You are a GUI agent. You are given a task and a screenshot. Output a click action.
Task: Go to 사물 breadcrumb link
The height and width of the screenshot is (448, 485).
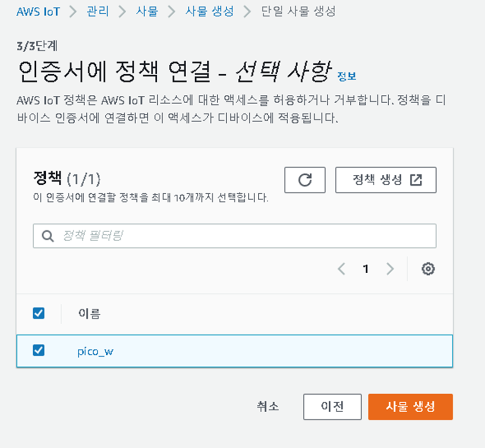tap(147, 12)
